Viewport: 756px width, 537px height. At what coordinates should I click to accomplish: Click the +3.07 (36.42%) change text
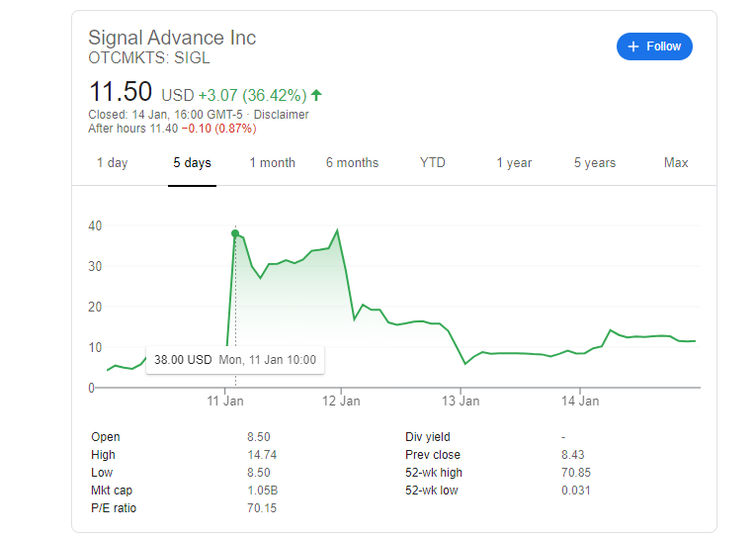(252, 95)
